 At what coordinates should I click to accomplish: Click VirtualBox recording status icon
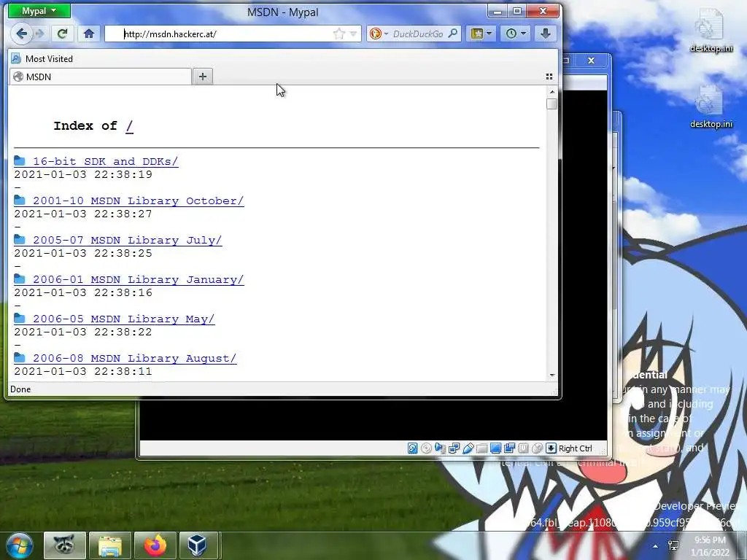[509, 448]
